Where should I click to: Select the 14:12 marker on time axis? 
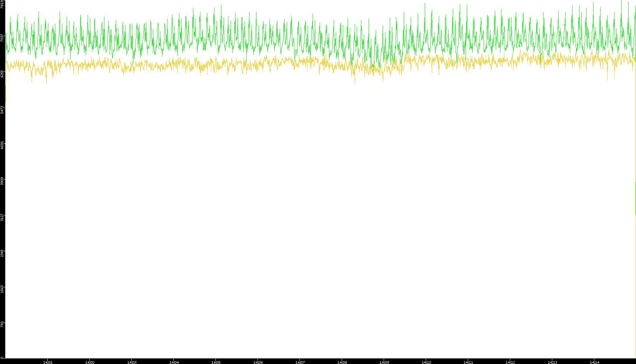tap(510, 362)
